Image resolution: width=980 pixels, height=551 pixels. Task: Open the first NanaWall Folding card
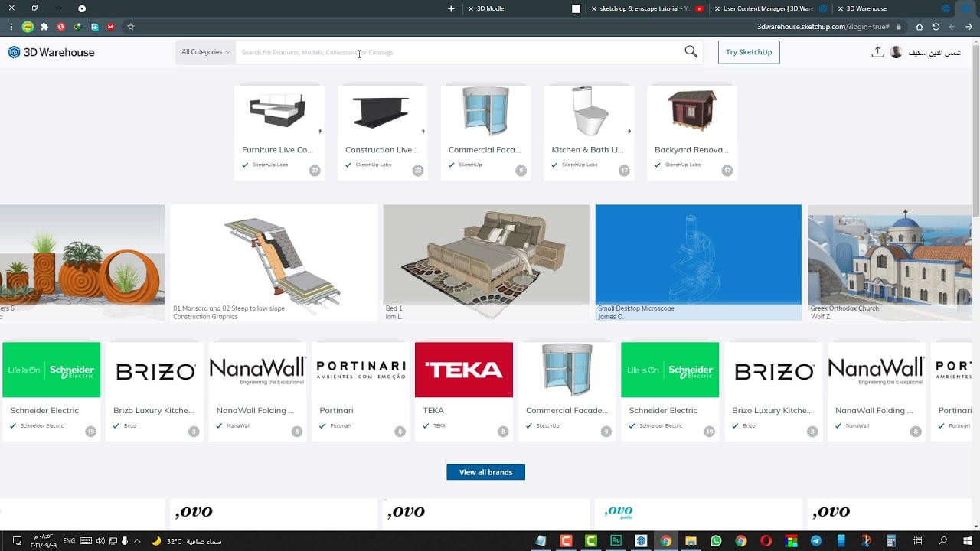coord(258,391)
